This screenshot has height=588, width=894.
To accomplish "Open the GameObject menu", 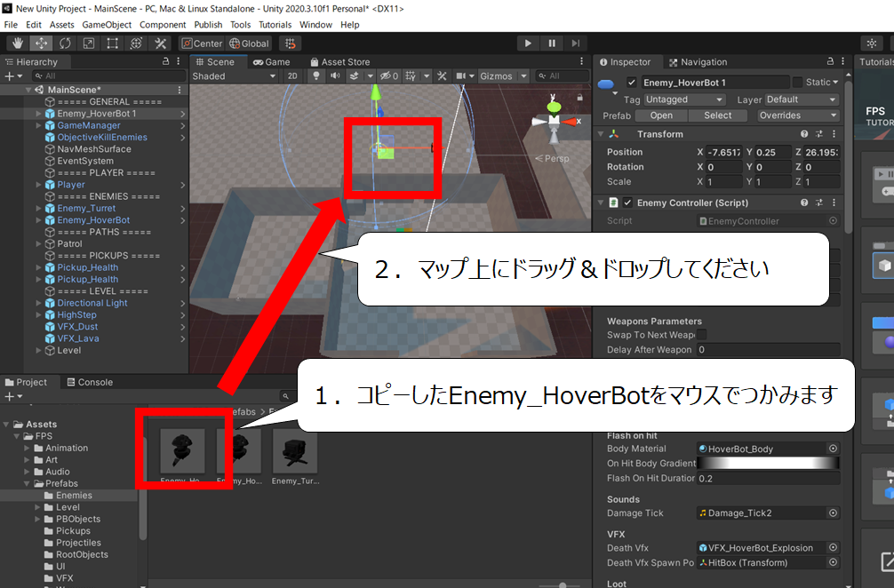I will [x=107, y=25].
